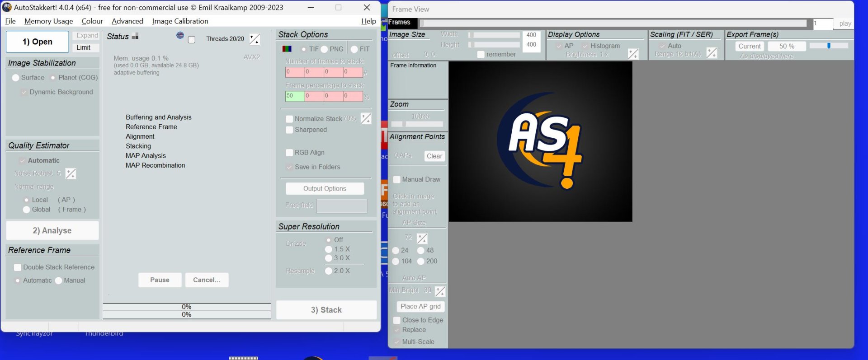Toggle the Dynamic Background checkbox
The image size is (868, 360).
(24, 92)
